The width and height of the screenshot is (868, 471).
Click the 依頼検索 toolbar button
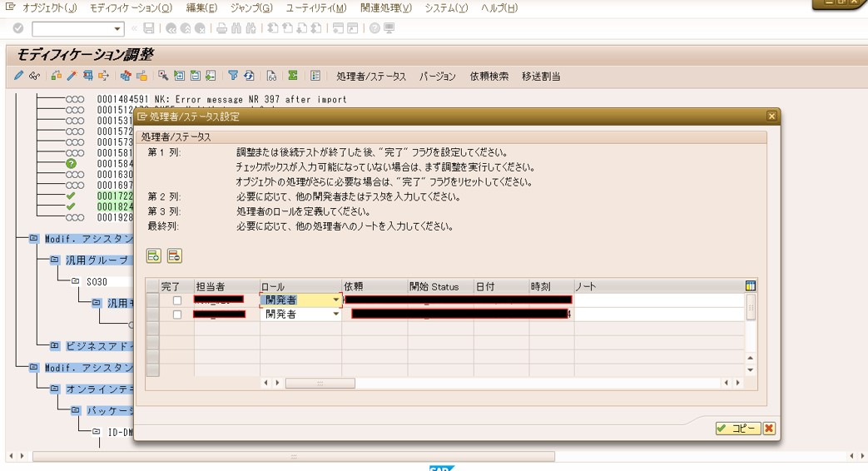(x=489, y=77)
